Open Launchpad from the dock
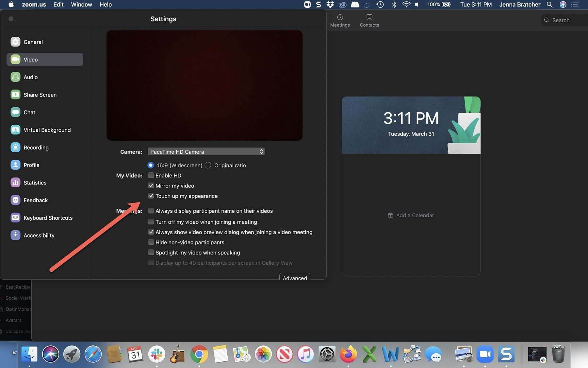 coord(72,354)
